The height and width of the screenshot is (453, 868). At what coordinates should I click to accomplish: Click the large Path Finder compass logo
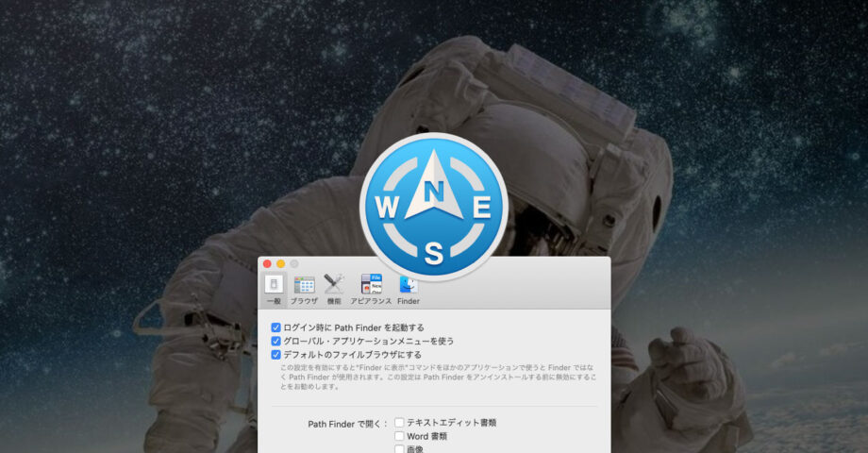(x=434, y=207)
